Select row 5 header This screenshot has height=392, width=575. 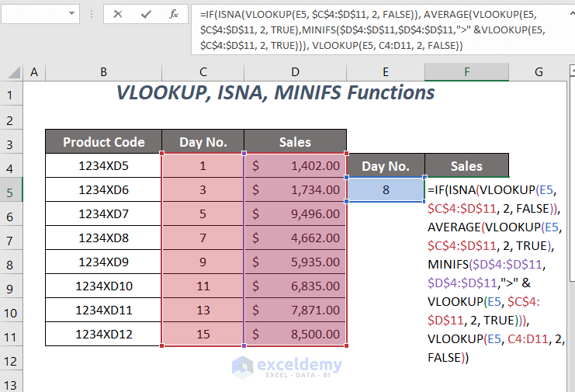11,189
